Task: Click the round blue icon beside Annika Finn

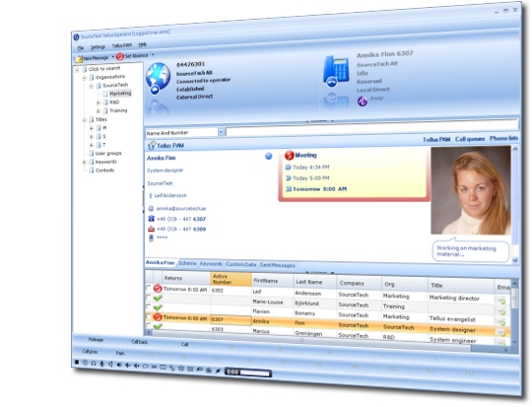Action: pos(268,156)
